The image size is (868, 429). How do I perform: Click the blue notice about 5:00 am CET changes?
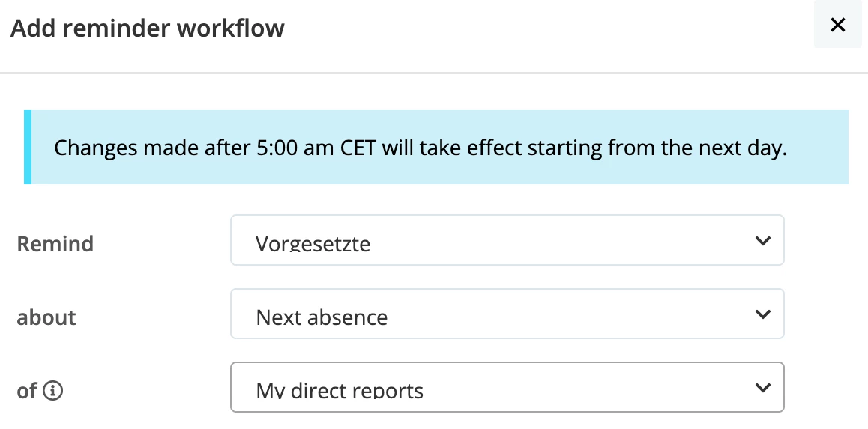[x=436, y=147]
